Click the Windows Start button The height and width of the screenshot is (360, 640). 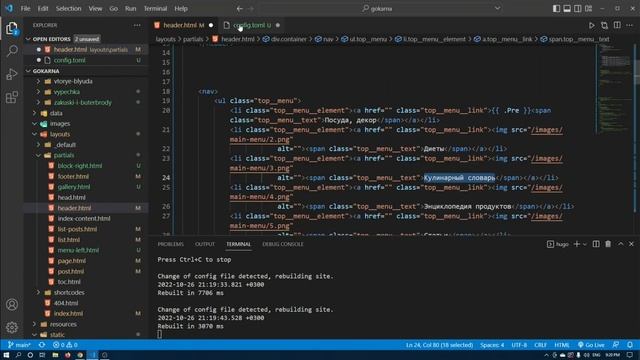click(6, 356)
